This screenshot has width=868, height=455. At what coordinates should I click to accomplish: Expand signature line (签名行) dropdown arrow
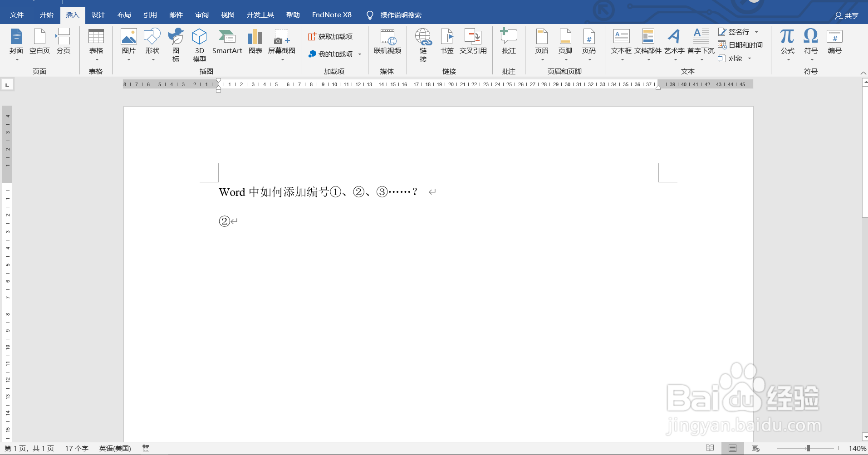(756, 32)
